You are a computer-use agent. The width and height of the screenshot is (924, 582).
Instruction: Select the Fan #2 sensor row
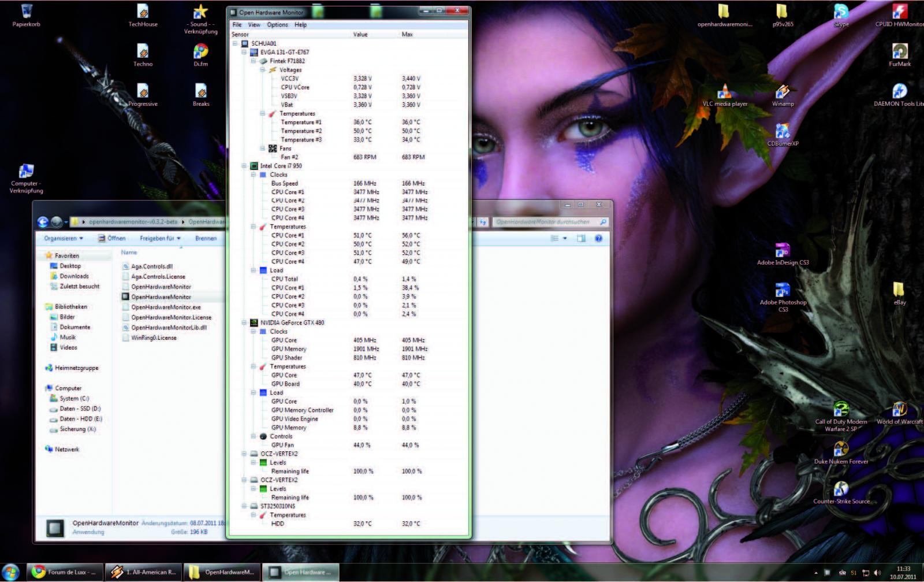tap(349, 157)
